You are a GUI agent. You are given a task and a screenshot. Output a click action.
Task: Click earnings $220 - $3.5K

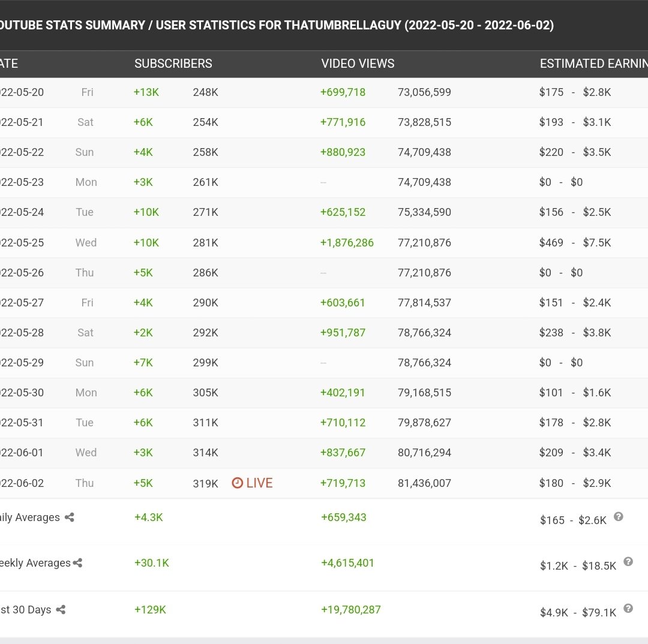click(575, 152)
